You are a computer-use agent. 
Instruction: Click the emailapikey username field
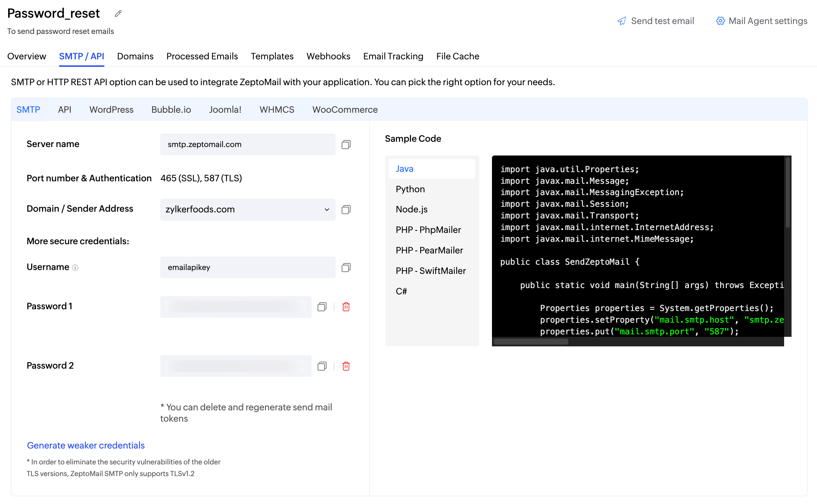(248, 267)
